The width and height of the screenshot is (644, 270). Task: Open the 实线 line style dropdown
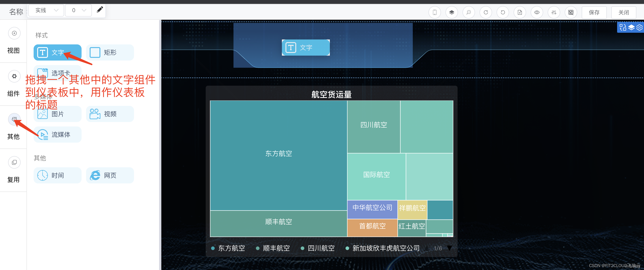[46, 10]
